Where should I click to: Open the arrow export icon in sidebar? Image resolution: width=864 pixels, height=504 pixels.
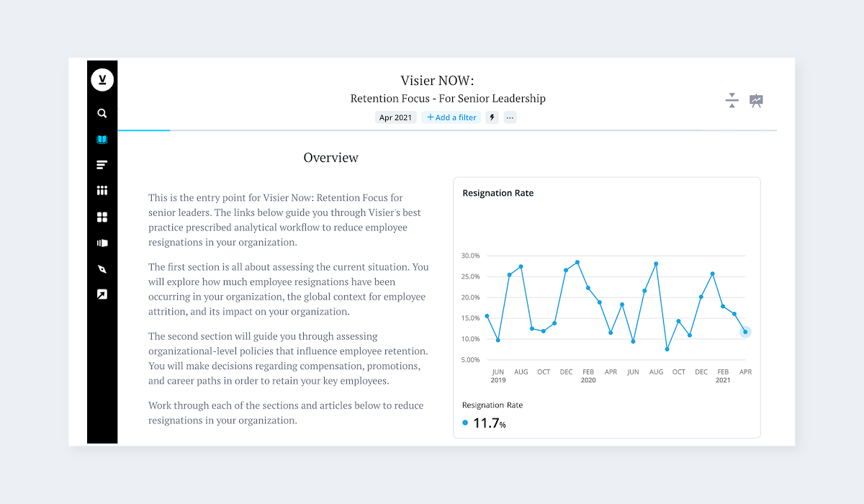(x=102, y=294)
